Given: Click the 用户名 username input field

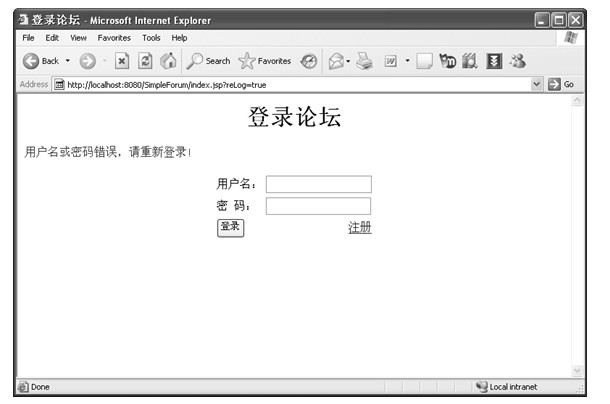Looking at the screenshot, I should tap(319, 184).
